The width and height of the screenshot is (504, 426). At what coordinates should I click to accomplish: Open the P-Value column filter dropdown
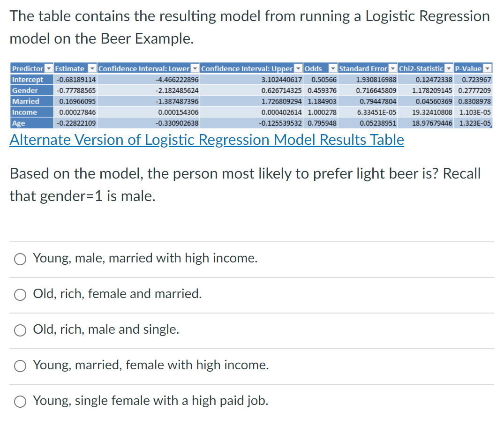coord(487,68)
